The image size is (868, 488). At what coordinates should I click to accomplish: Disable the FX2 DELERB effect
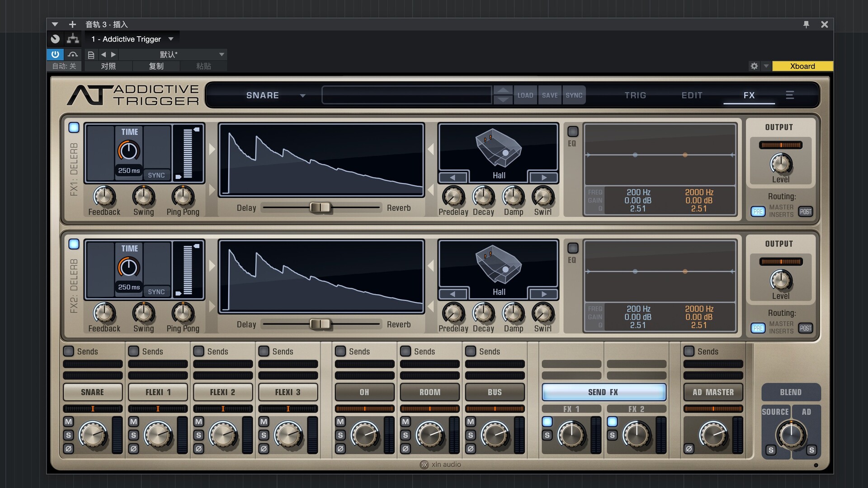point(74,244)
